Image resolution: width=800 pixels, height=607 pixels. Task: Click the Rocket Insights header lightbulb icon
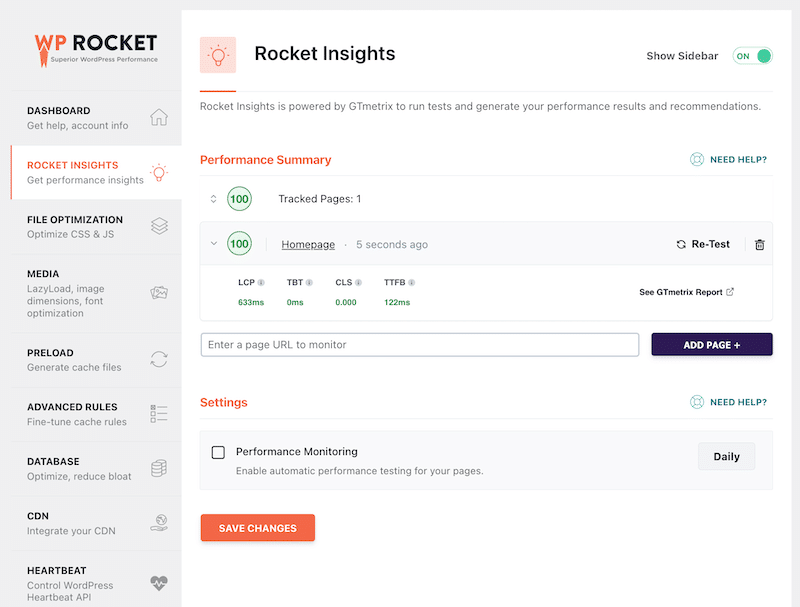pos(218,55)
